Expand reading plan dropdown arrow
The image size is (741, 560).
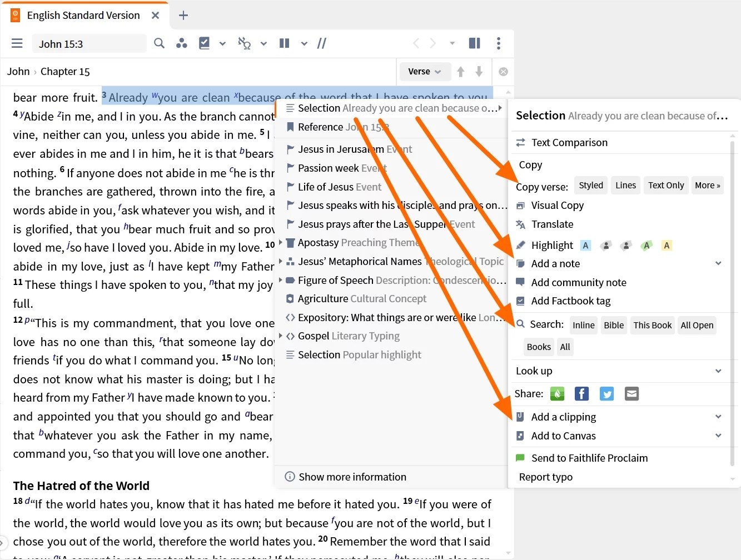click(x=222, y=43)
